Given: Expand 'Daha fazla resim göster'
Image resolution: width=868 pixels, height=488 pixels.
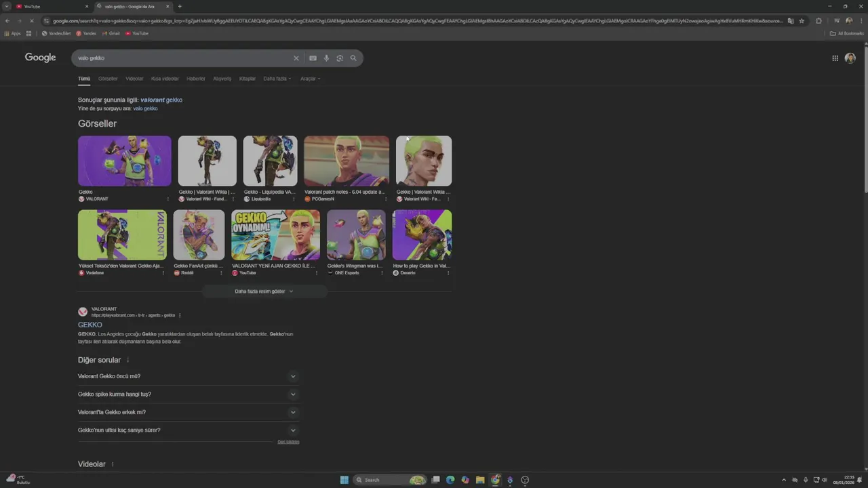Looking at the screenshot, I should tap(264, 291).
